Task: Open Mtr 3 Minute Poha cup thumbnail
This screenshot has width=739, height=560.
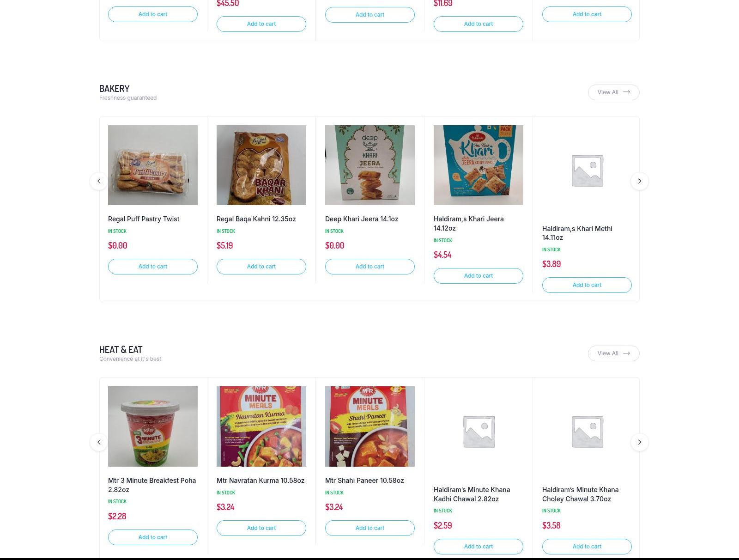Action: (153, 426)
